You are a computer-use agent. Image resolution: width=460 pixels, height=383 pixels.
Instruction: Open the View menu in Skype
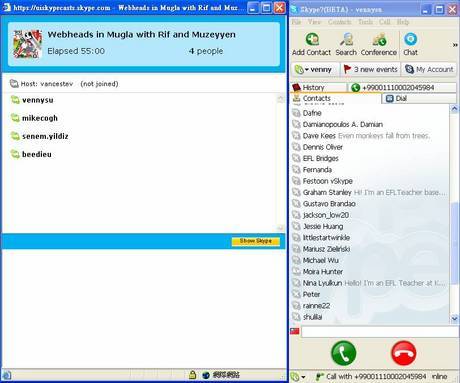click(x=314, y=22)
